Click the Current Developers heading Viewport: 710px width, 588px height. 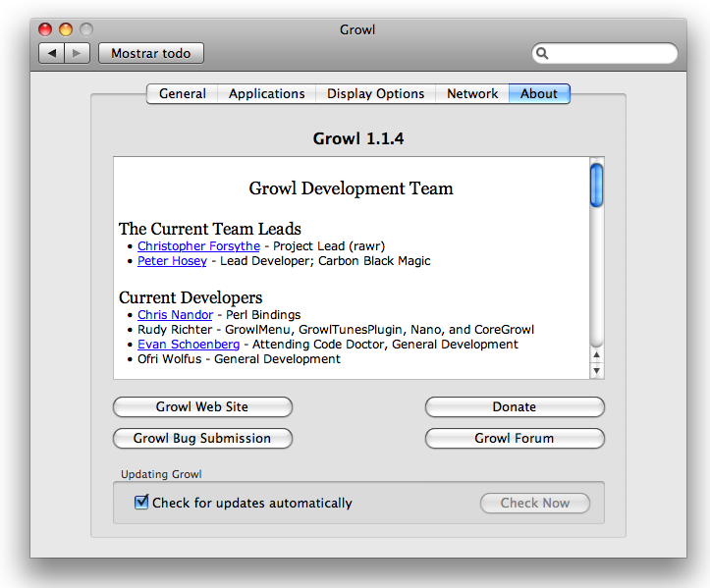(191, 297)
